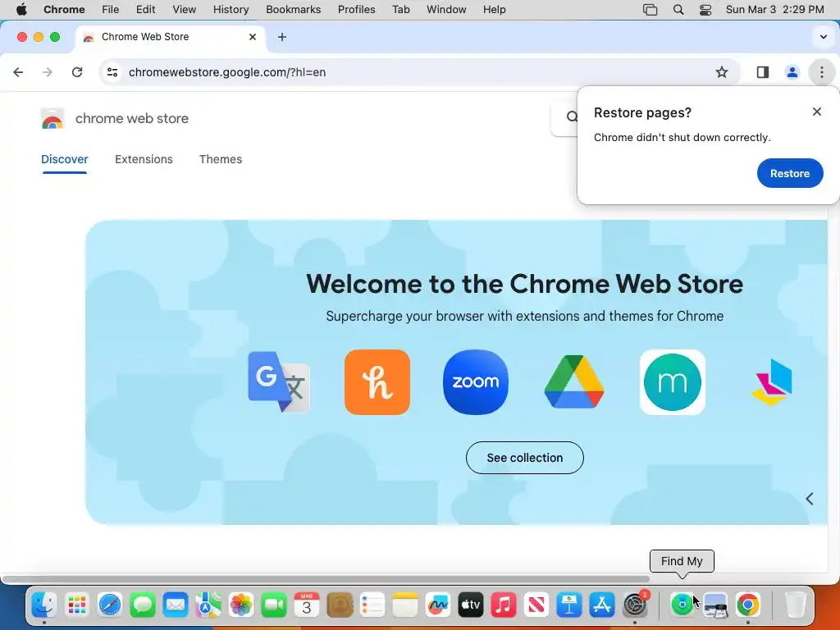Viewport: 840px width, 630px height.
Task: Open the History menu
Action: [x=231, y=10]
